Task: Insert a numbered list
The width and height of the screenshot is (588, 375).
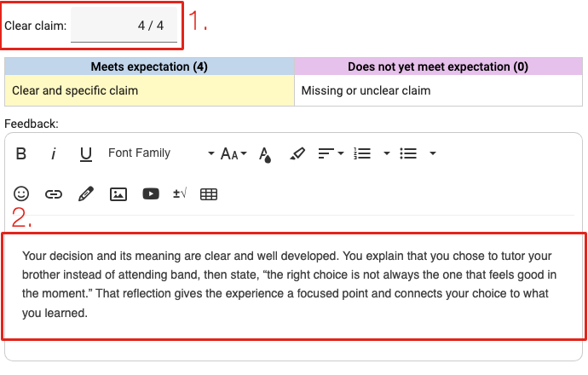Action: [362, 153]
